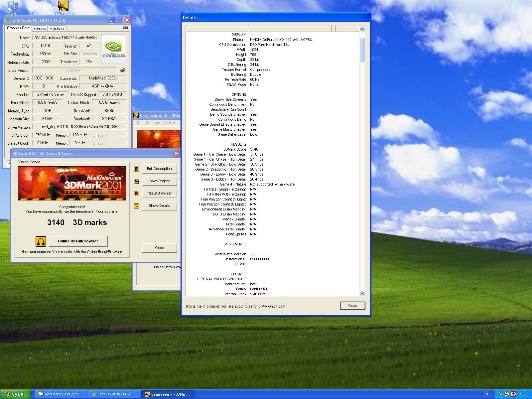Screen dimensions: 532x399
Task: Click the first column header in Details list
Action: pyautogui.click(x=217, y=29)
